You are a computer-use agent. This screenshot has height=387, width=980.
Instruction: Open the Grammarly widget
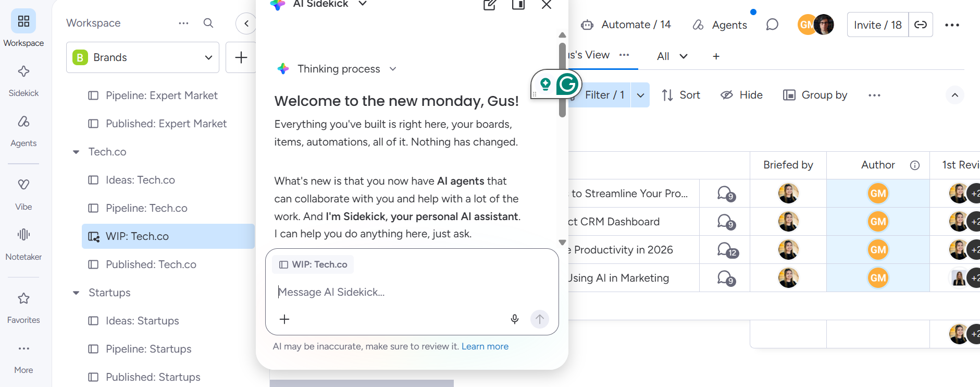coord(567,84)
